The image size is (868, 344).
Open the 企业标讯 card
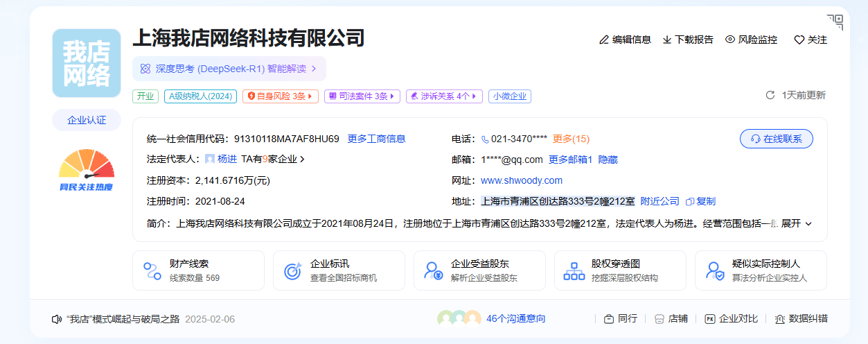tap(339, 270)
